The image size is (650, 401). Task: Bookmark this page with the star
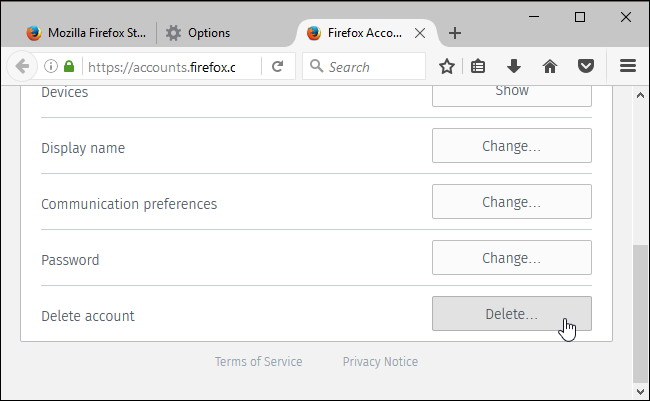(x=447, y=67)
